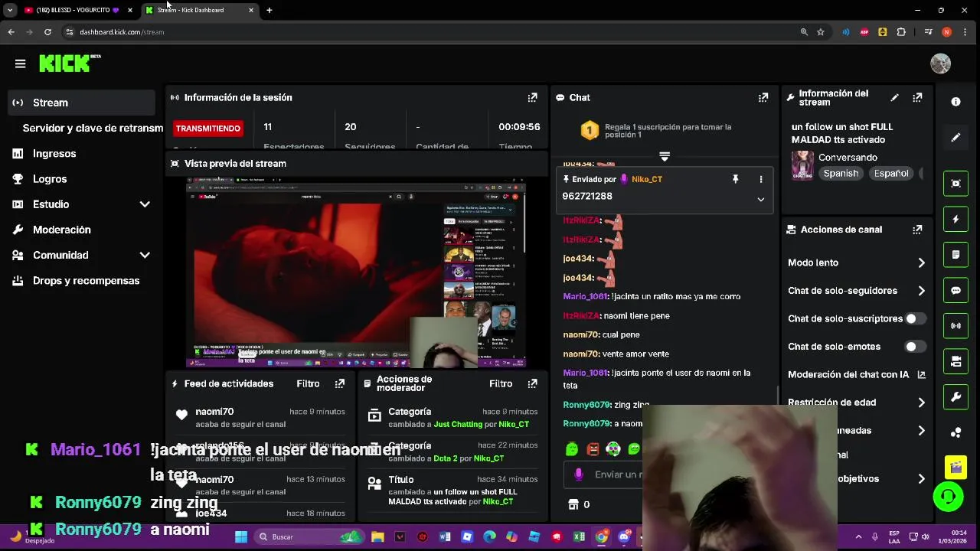Viewport: 980px width, 551px height.
Task: Open the hamburger menu next to Kick logo
Action: [21, 64]
